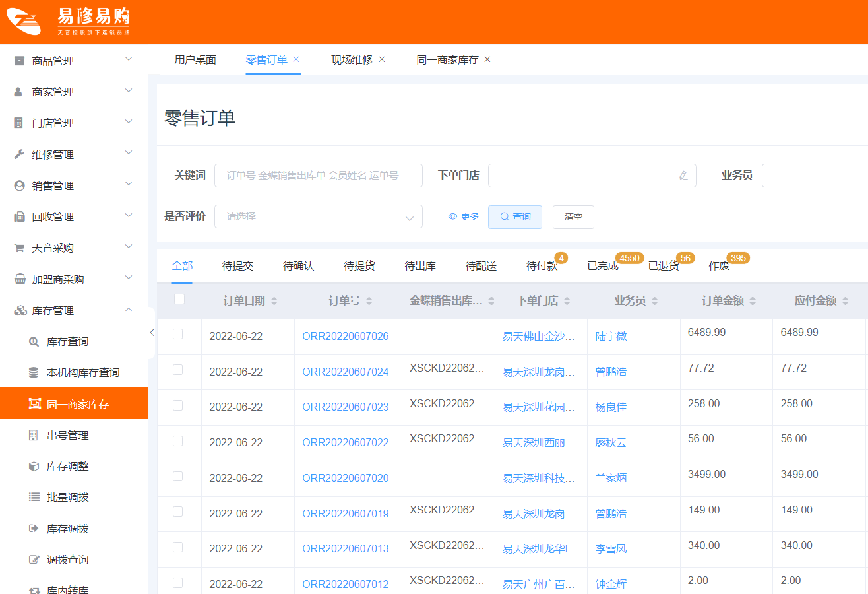The image size is (868, 594).
Task: Switch to the 现场维修 tab
Action: pyautogui.click(x=352, y=59)
